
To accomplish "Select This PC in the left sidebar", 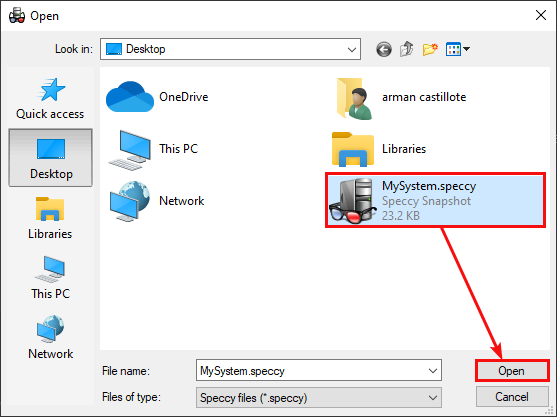I will pos(50,278).
